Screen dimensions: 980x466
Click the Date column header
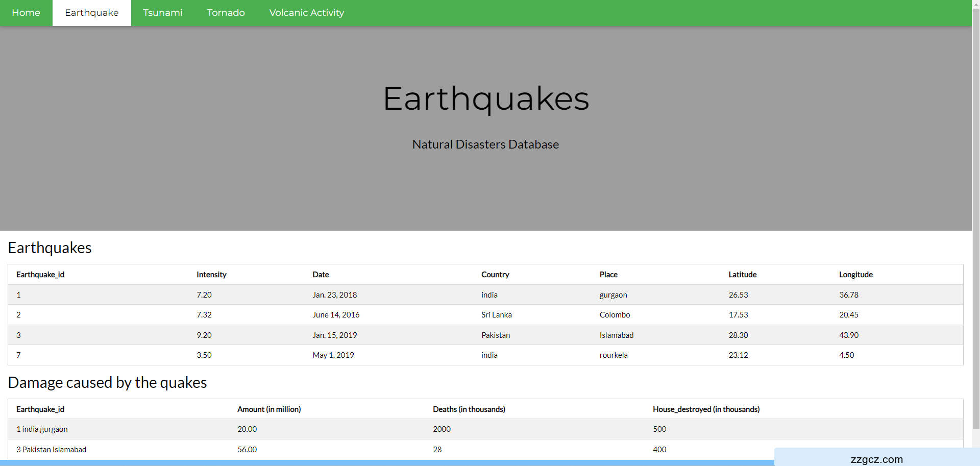tap(321, 275)
